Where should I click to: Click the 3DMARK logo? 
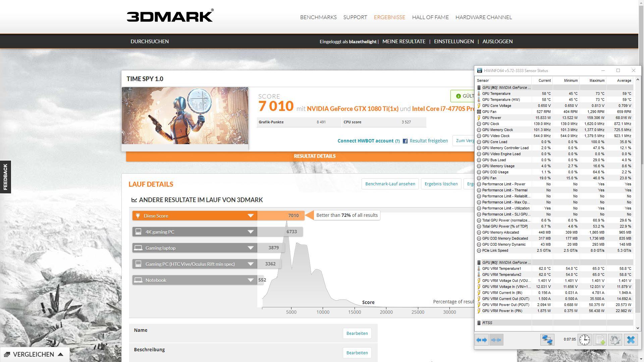[x=170, y=16]
